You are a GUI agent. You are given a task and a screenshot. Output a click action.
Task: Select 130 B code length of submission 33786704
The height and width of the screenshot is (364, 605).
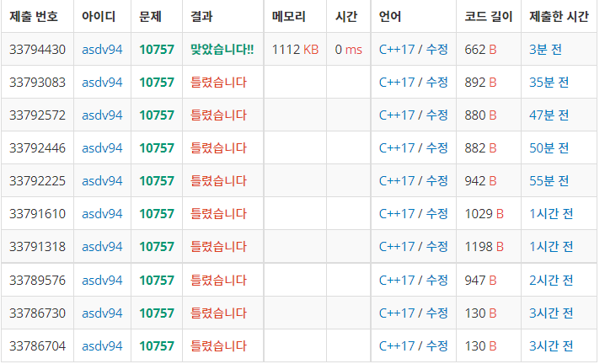point(480,345)
